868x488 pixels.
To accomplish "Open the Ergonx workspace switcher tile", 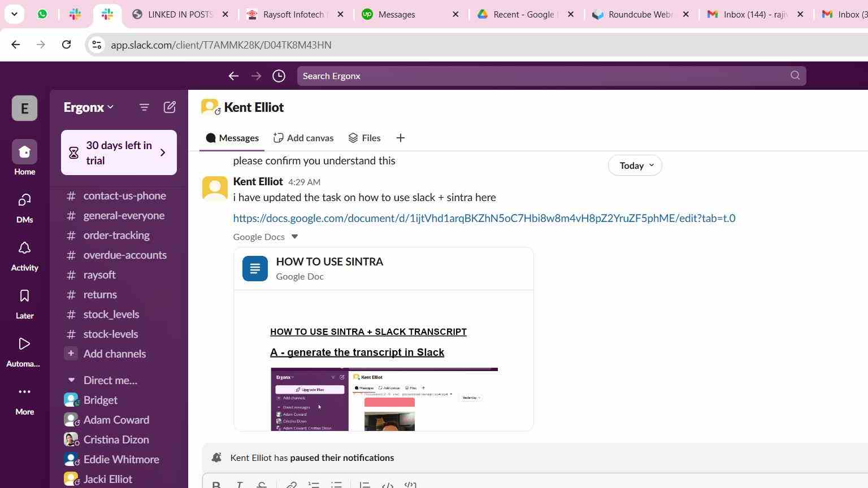I will tap(24, 108).
